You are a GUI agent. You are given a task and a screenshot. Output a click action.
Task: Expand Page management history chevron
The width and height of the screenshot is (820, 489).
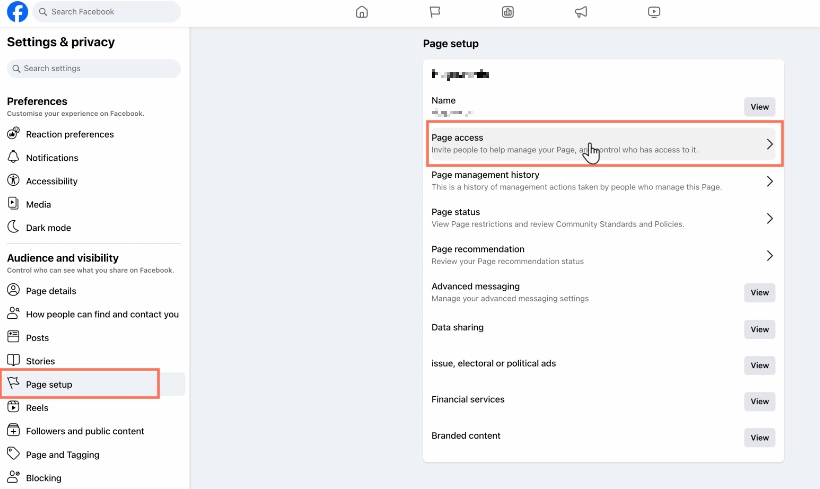click(769, 181)
